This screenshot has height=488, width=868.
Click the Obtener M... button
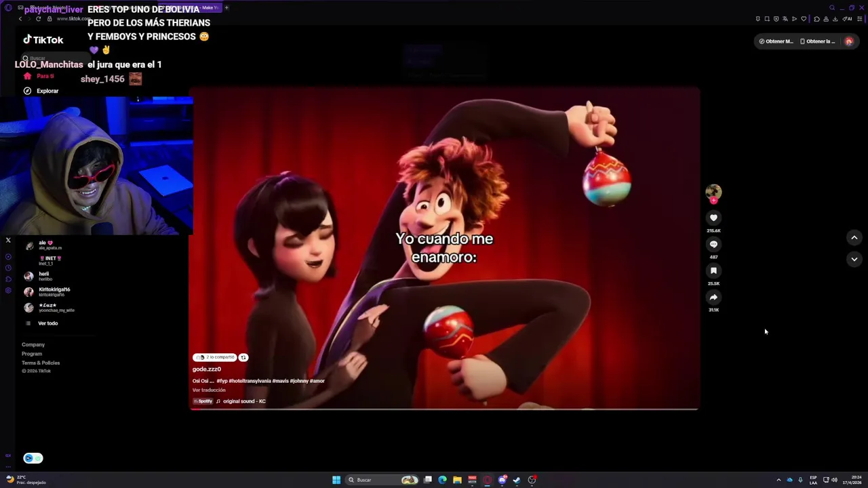(x=776, y=41)
